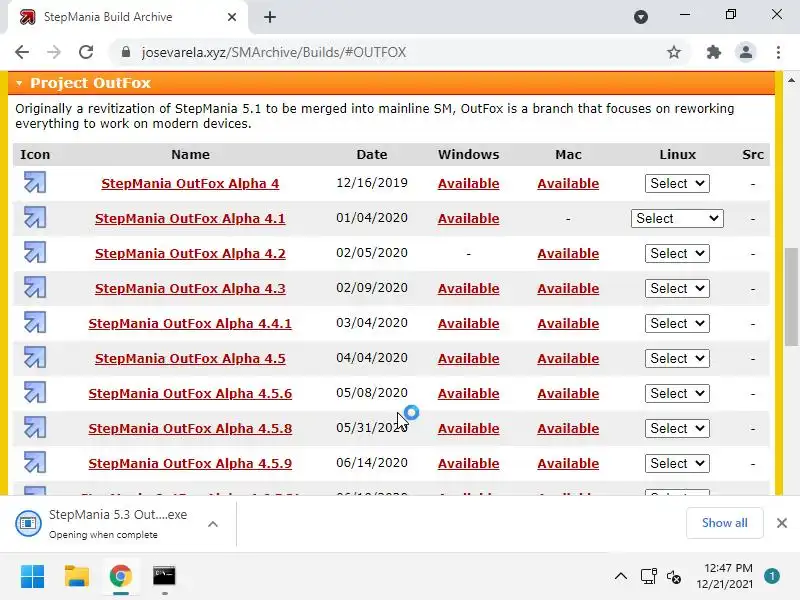Click the 03/04/2020 date cell
Image resolution: width=800 pixels, height=600 pixels.
[x=372, y=322]
